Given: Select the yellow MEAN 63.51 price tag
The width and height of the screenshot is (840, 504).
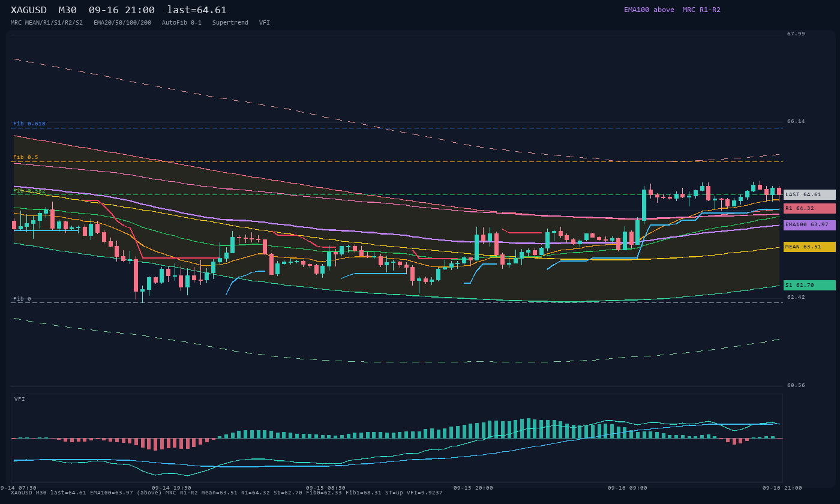Looking at the screenshot, I should (x=809, y=247).
